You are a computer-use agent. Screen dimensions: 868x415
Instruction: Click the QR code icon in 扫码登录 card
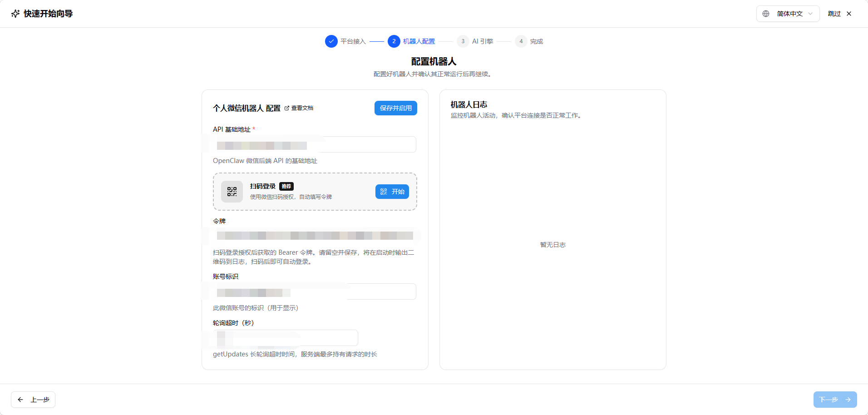[x=232, y=192]
